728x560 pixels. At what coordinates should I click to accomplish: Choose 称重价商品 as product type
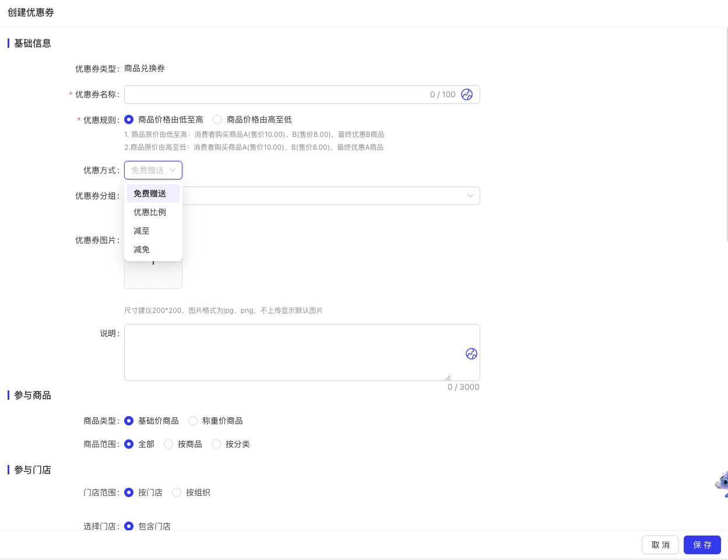coord(193,421)
